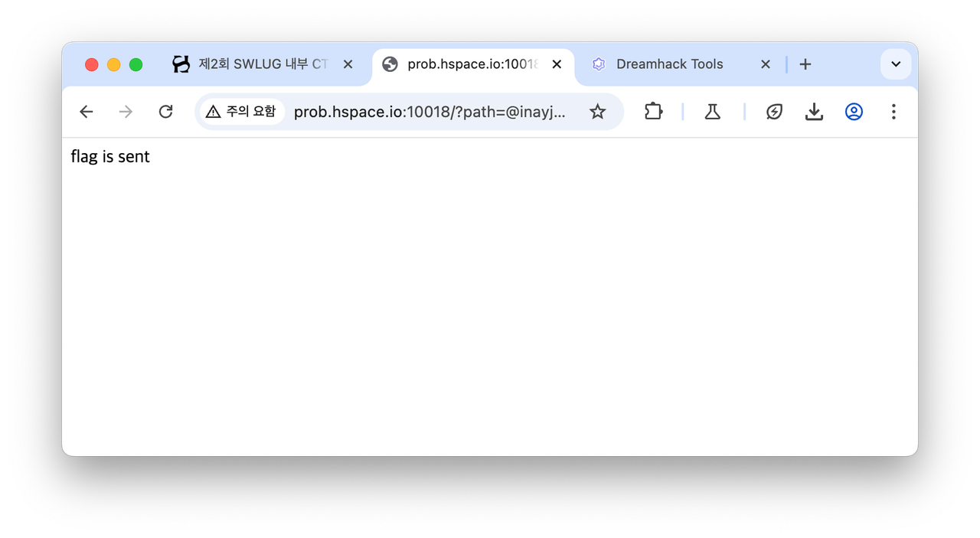This screenshot has height=538, width=980.
Task: Open the Downloads tray icon
Action: tap(814, 112)
